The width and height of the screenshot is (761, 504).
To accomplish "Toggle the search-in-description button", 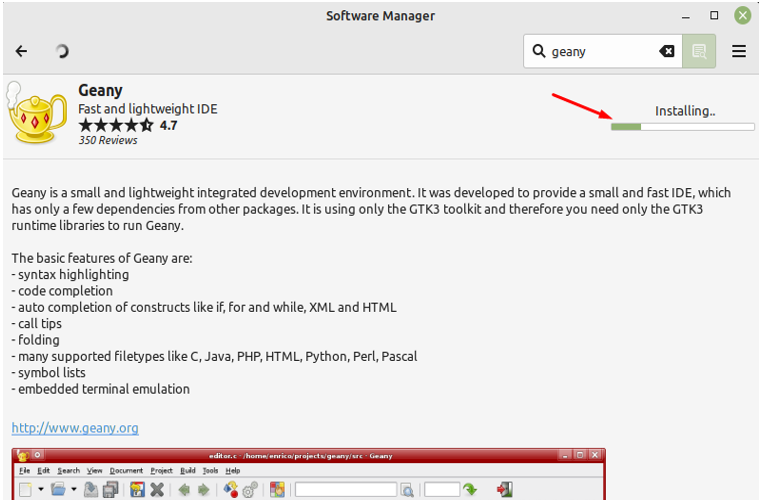I will coord(699,51).
